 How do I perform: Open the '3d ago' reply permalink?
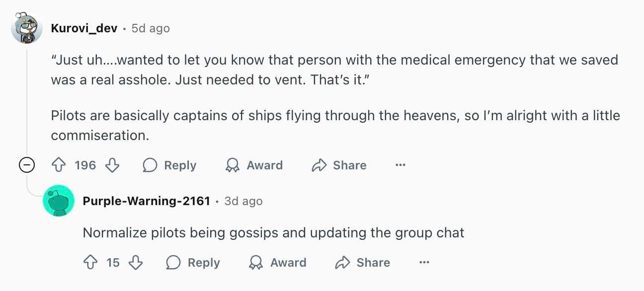coord(243,201)
